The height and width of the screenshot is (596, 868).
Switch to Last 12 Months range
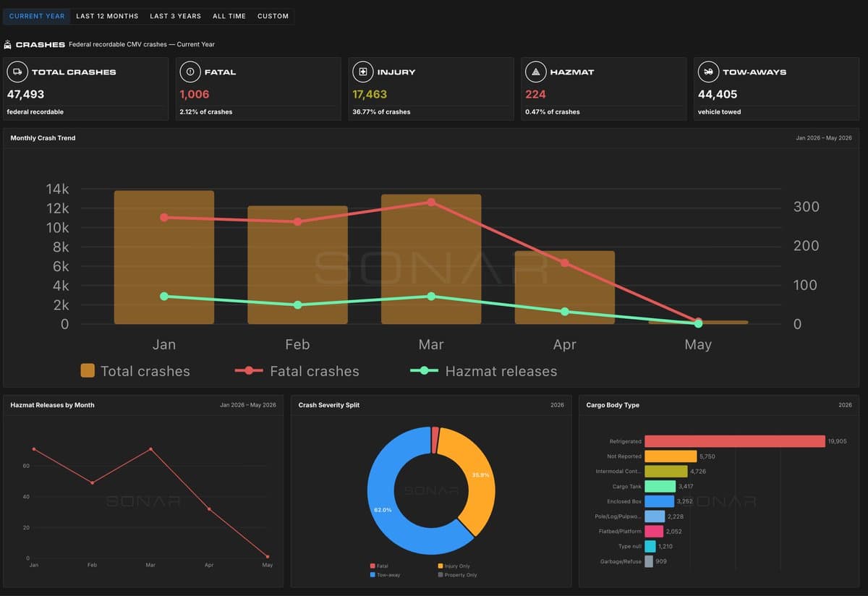tap(107, 16)
